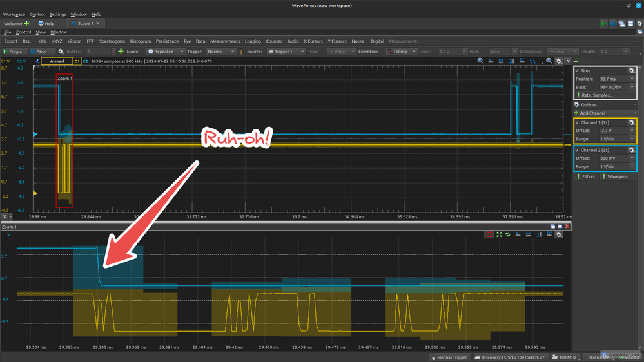Click the green refresh arrows icon in Zoom 1
This screenshot has height=362, width=644.
tap(507, 234)
